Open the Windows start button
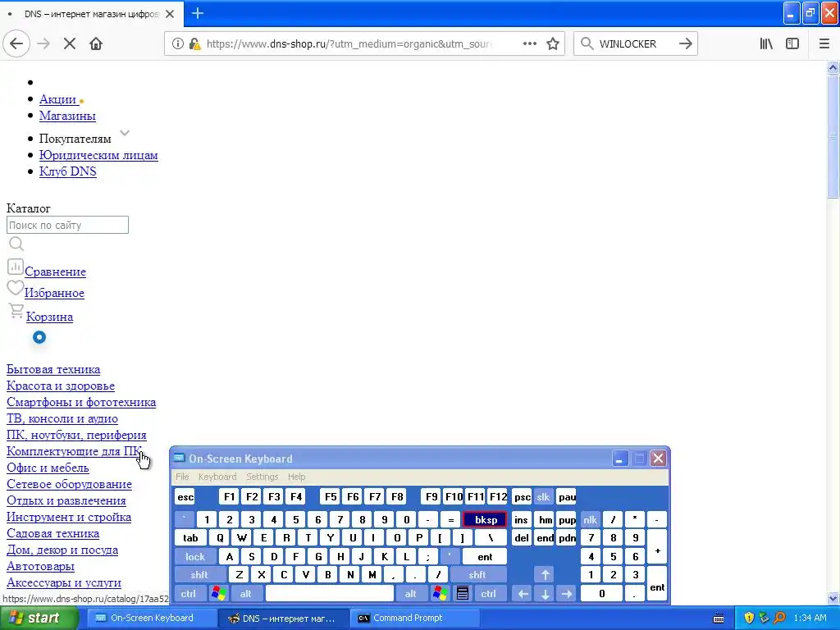This screenshot has height=630, width=840. (x=38, y=618)
